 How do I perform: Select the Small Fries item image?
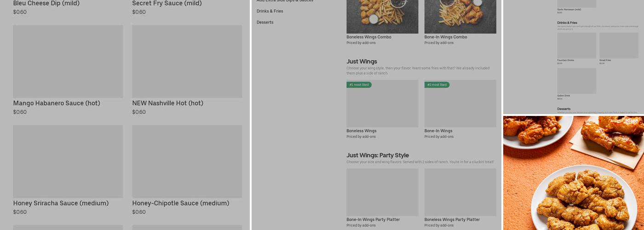click(x=619, y=46)
